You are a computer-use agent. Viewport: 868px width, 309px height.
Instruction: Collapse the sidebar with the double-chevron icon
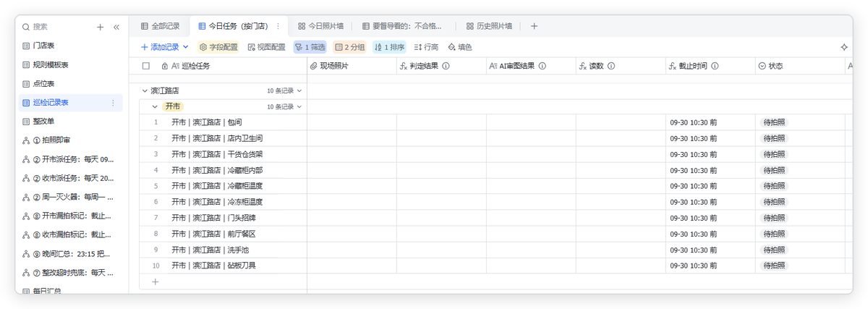tap(116, 27)
